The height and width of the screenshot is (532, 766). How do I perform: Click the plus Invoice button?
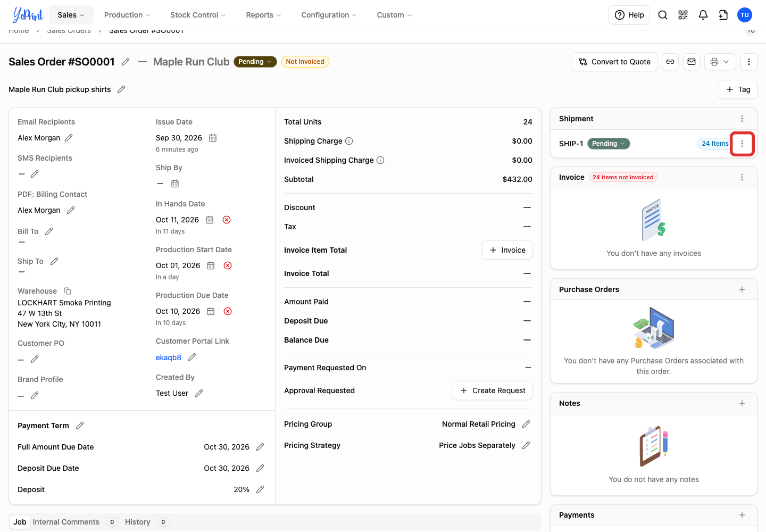click(x=507, y=250)
